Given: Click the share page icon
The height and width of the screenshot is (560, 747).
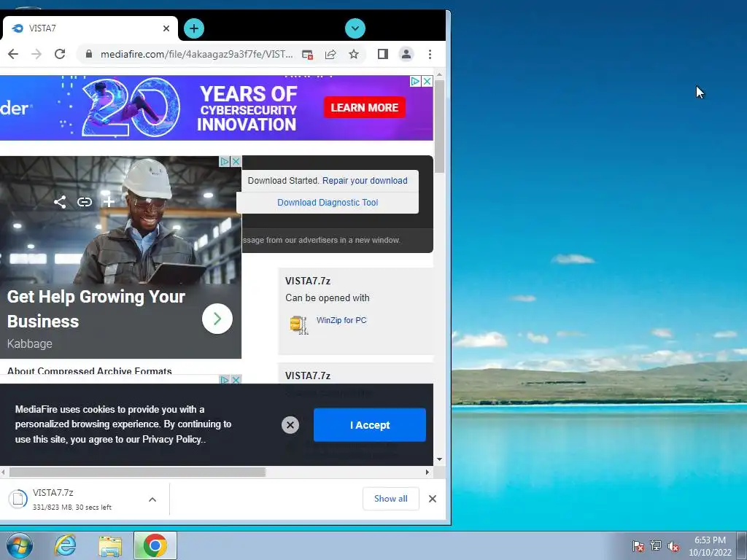Looking at the screenshot, I should (x=330, y=54).
